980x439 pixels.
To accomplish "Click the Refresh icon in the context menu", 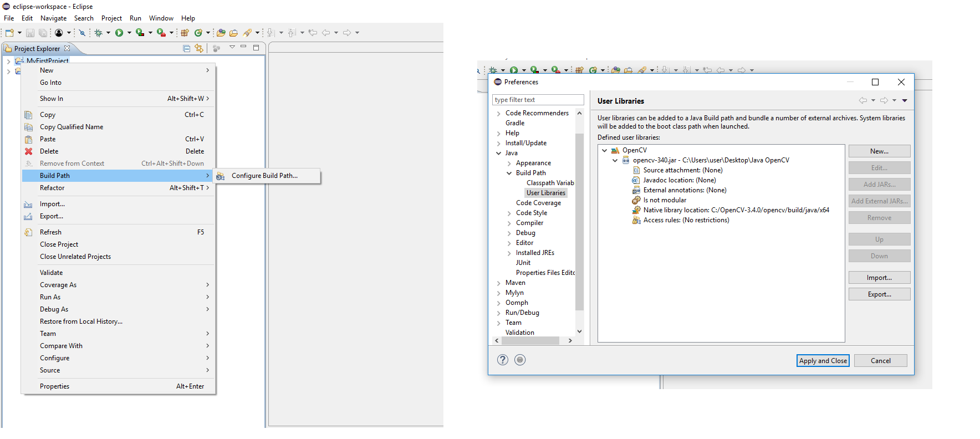I will (x=28, y=232).
